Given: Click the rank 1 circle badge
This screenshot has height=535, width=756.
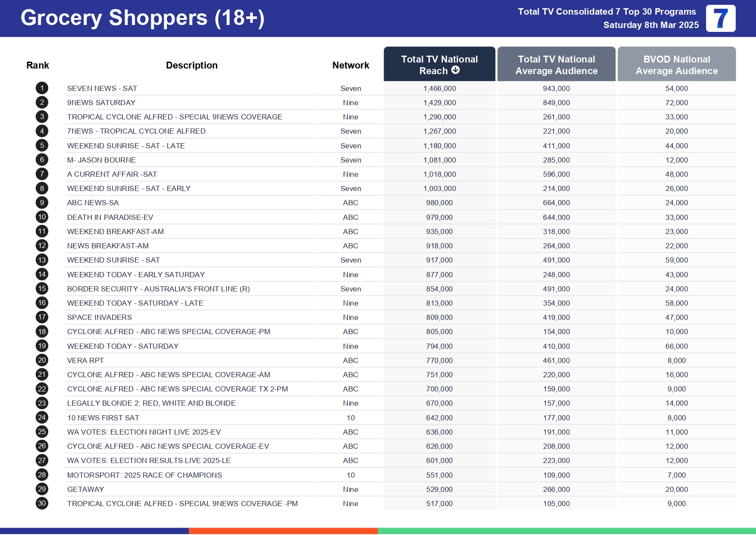Looking at the screenshot, I should [x=42, y=88].
